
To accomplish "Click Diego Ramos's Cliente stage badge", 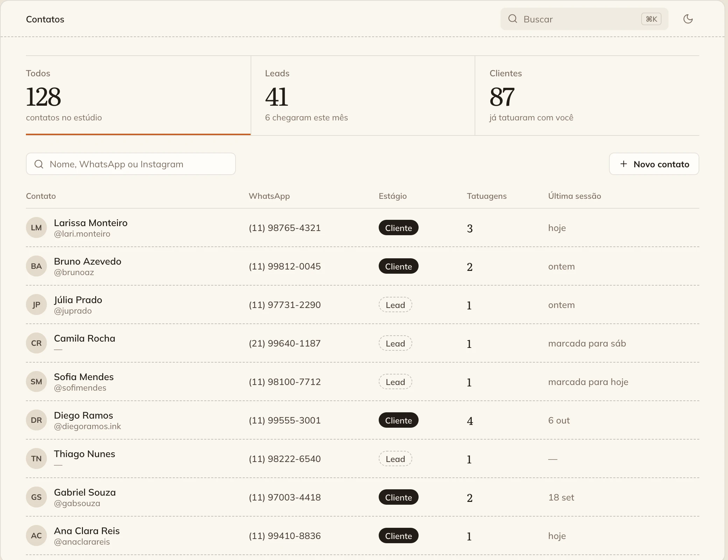I will pyautogui.click(x=399, y=420).
